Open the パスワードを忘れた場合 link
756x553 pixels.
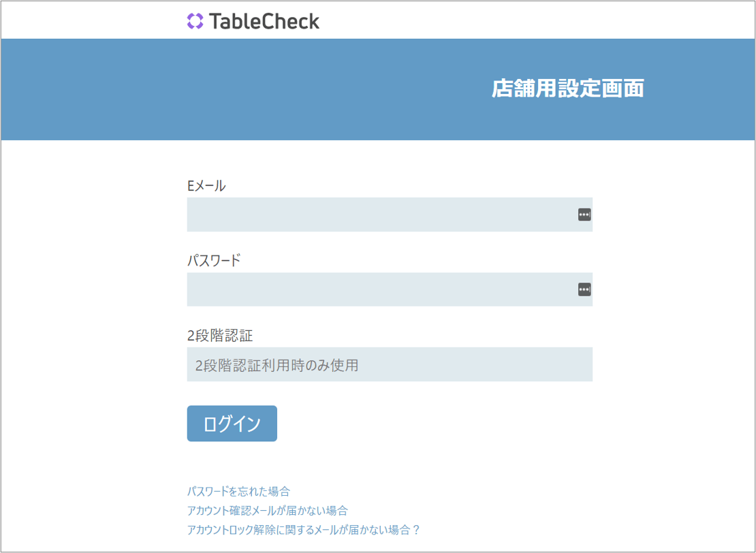click(x=238, y=491)
